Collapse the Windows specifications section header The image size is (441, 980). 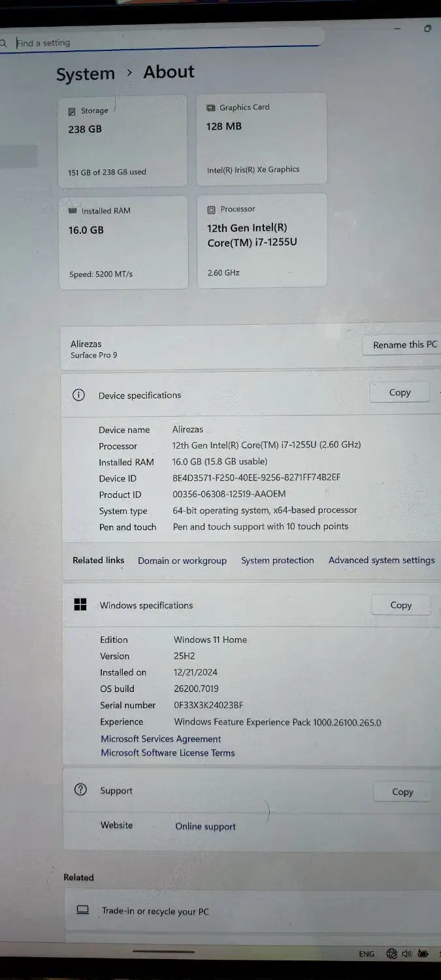coord(252,605)
